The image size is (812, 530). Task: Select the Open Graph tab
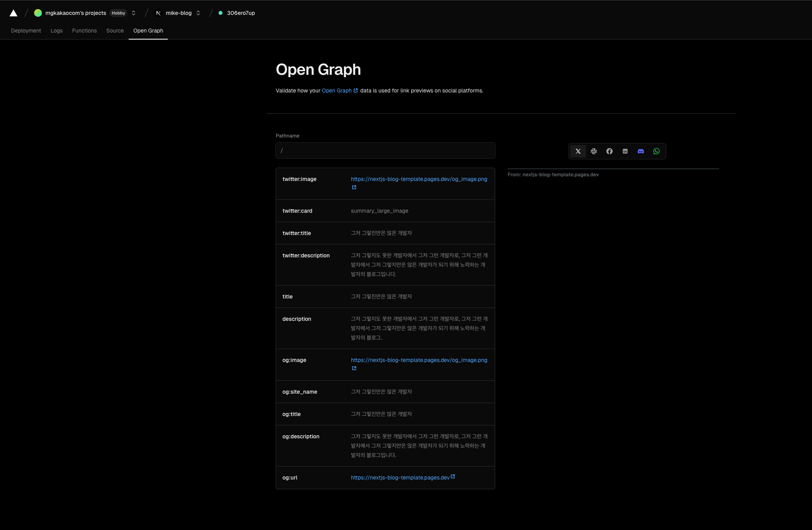coord(148,31)
